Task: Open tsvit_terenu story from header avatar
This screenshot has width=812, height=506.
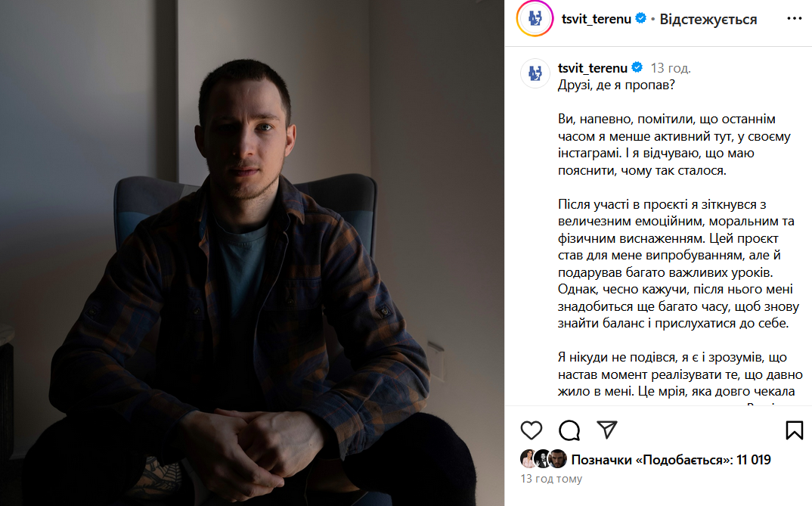Action: click(535, 19)
